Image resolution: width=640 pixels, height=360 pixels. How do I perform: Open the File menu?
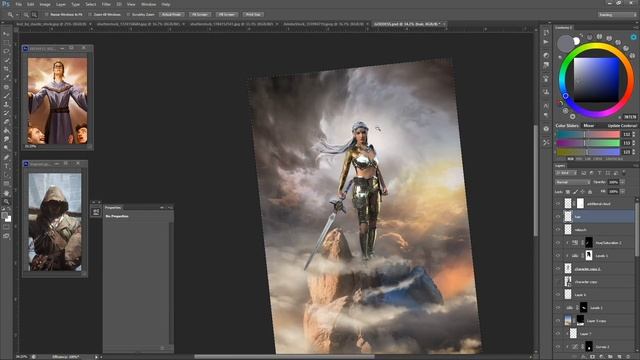(18, 4)
